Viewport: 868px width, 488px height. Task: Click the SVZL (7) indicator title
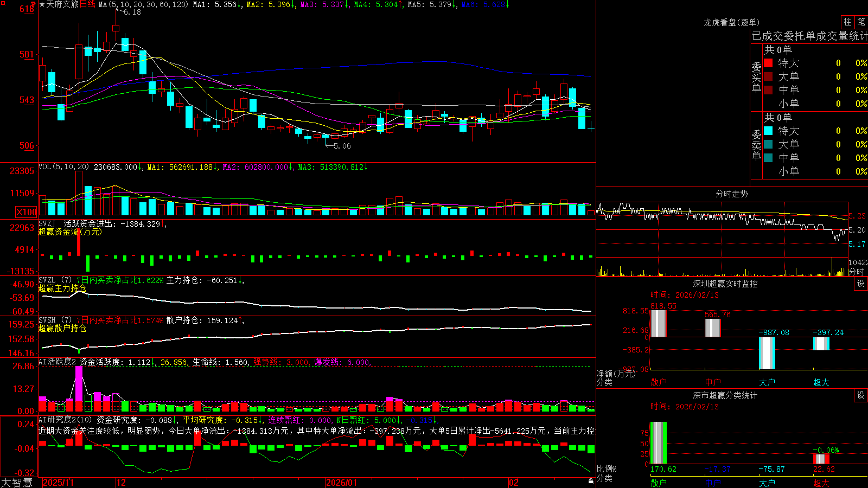(x=55, y=280)
